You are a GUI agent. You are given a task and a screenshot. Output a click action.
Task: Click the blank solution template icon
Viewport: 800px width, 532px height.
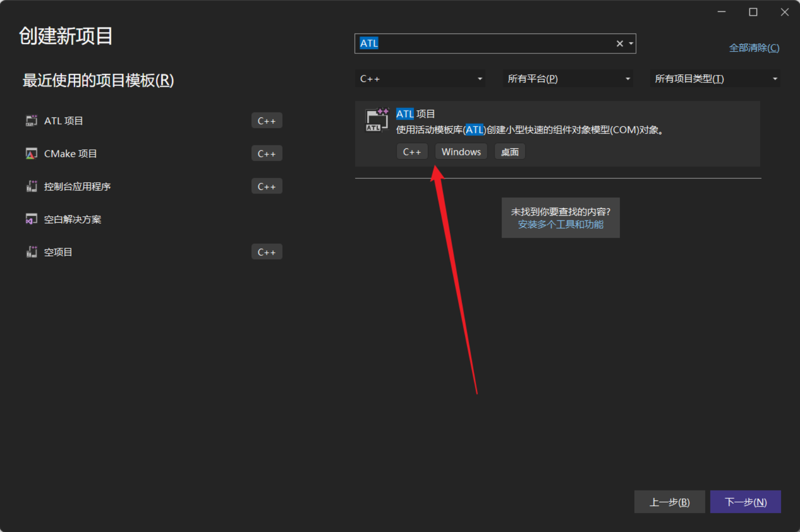[31, 219]
